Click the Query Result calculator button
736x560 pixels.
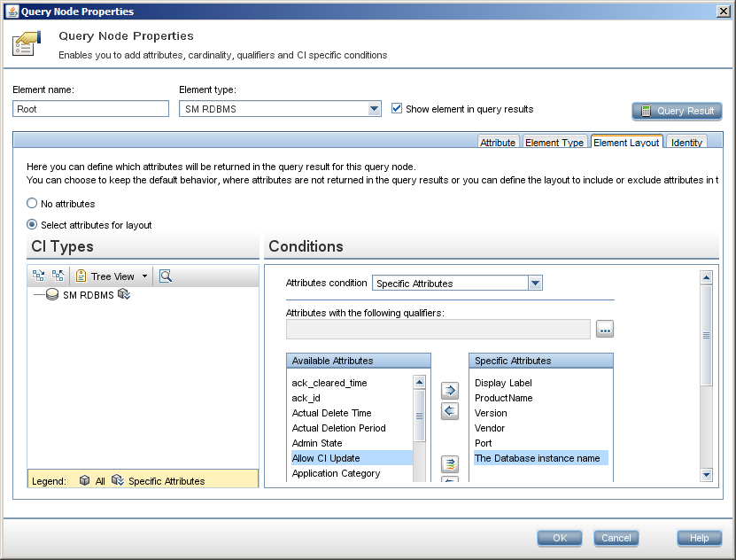pyautogui.click(x=677, y=112)
